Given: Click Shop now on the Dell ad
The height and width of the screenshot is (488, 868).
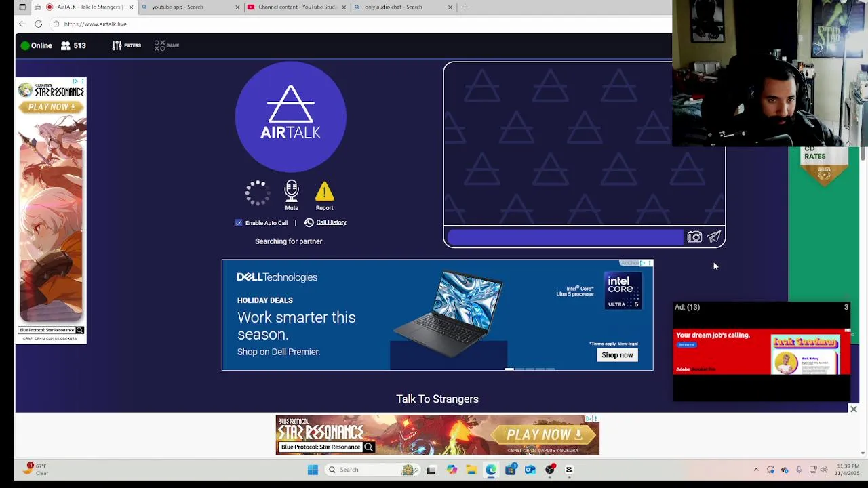Looking at the screenshot, I should click(x=617, y=355).
